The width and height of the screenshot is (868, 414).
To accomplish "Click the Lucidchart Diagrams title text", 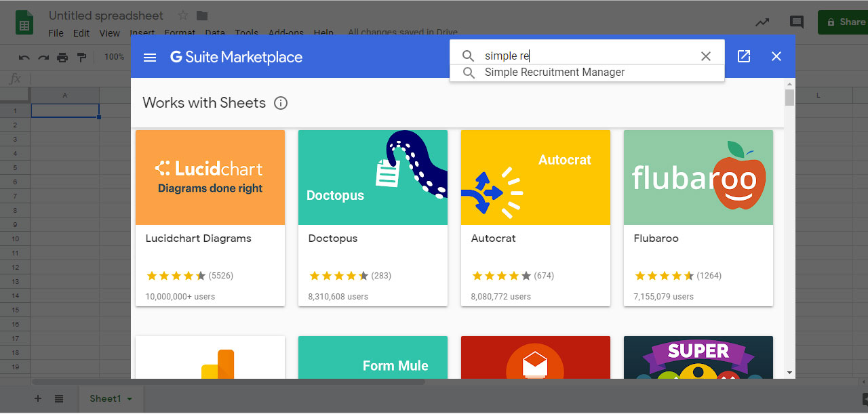I will pos(199,239).
